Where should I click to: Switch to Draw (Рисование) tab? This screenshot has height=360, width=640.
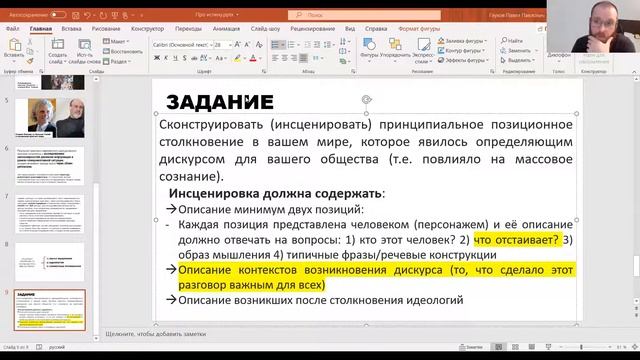click(x=106, y=29)
